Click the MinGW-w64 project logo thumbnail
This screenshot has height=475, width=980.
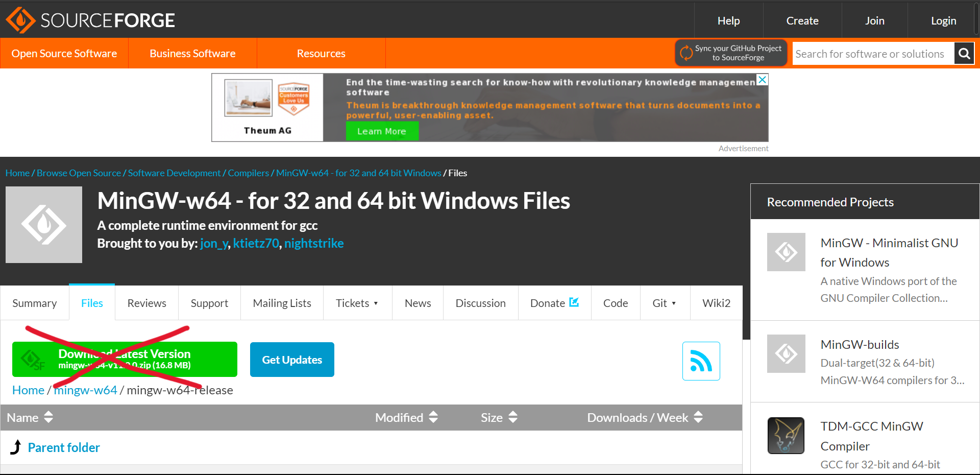44,225
